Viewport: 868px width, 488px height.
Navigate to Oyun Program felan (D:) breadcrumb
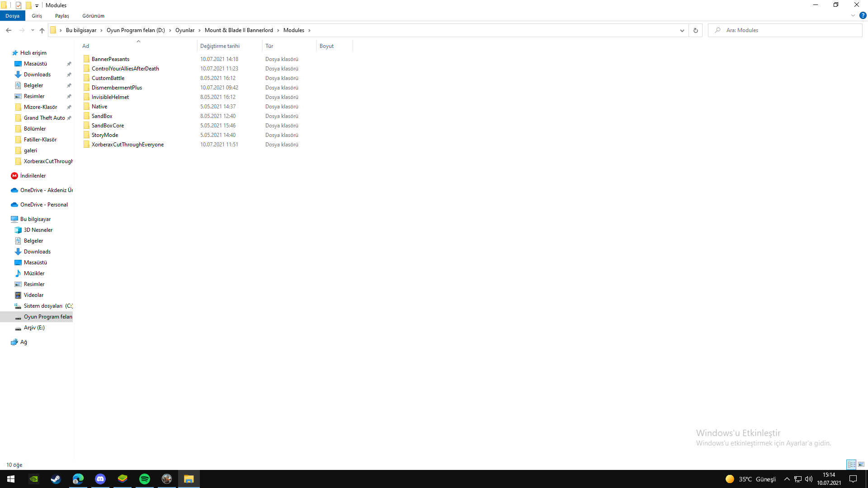[136, 30]
